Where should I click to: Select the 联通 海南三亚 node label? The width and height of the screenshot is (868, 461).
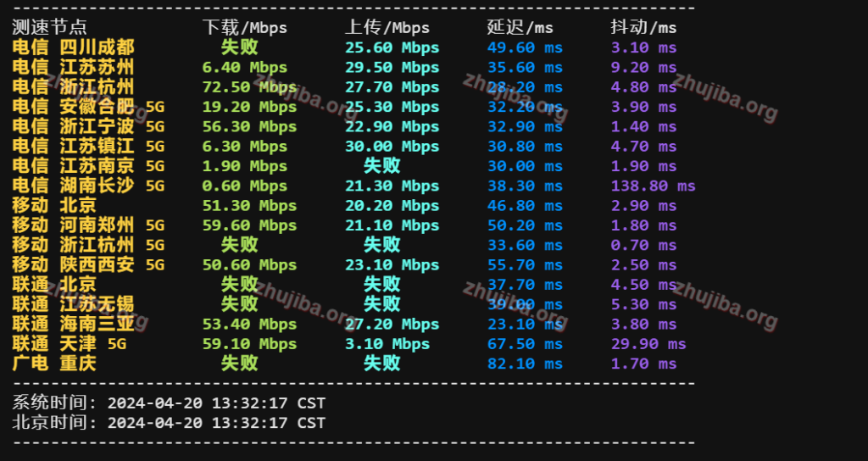point(73,324)
